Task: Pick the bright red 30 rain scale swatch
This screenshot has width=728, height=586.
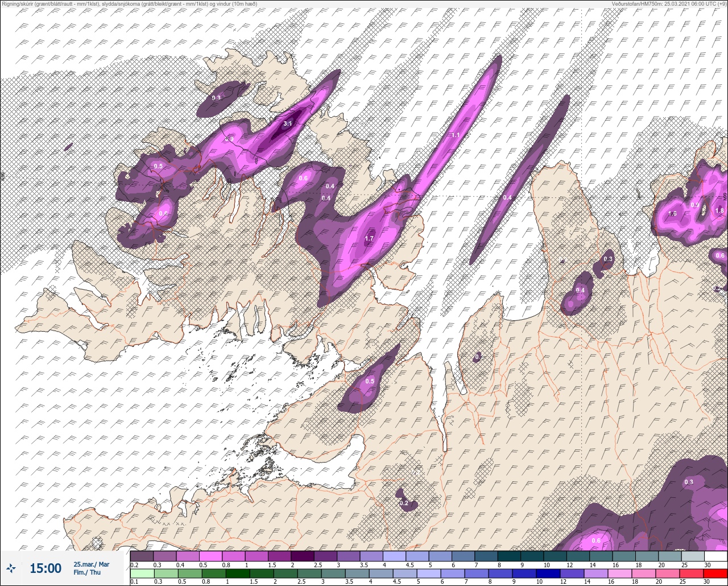Action: click(x=715, y=573)
